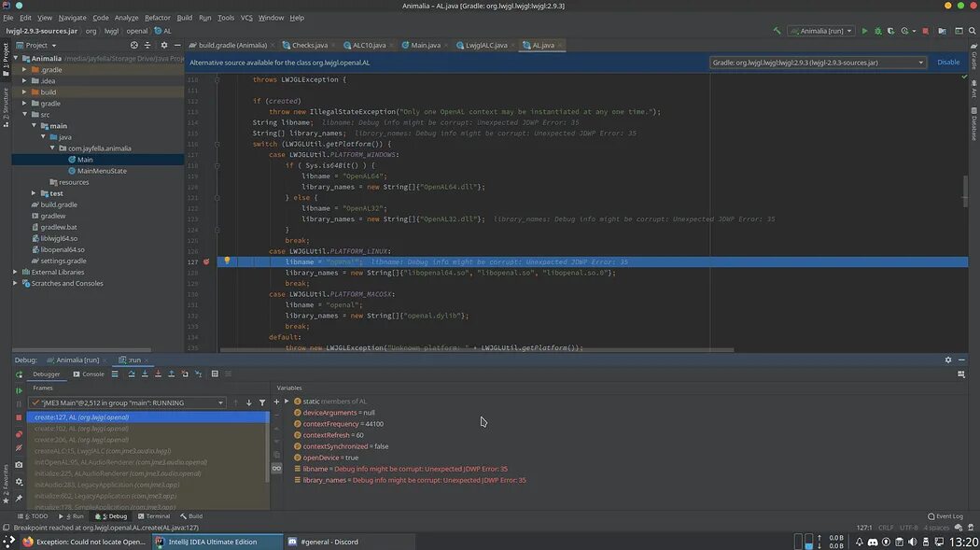Toggle watches view glasses icon in Variables
980x550 pixels.
tap(277, 468)
